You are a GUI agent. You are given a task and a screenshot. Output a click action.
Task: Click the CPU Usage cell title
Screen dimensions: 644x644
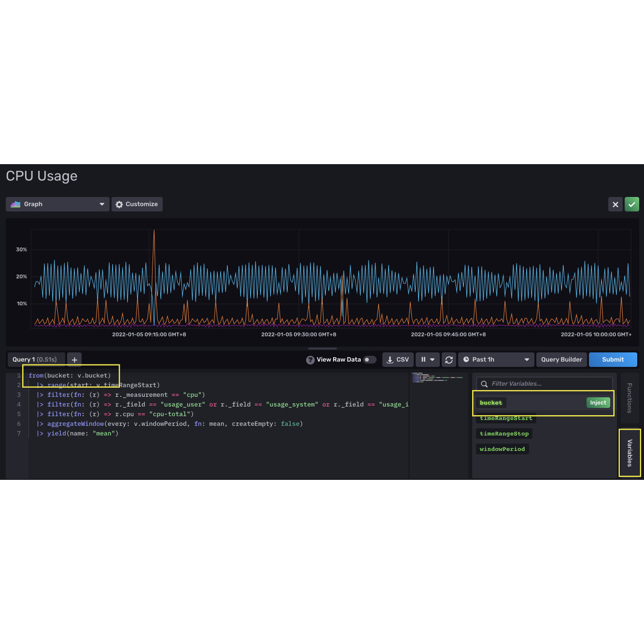42,176
